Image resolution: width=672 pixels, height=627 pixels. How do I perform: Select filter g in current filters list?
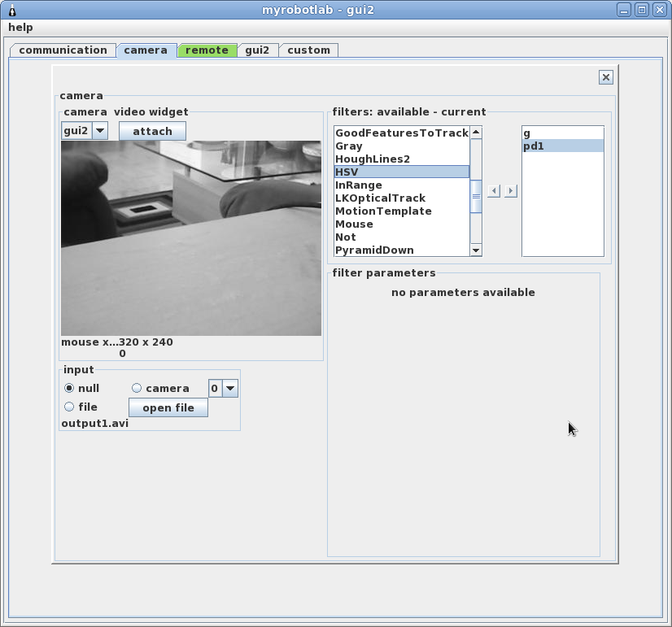pos(563,133)
